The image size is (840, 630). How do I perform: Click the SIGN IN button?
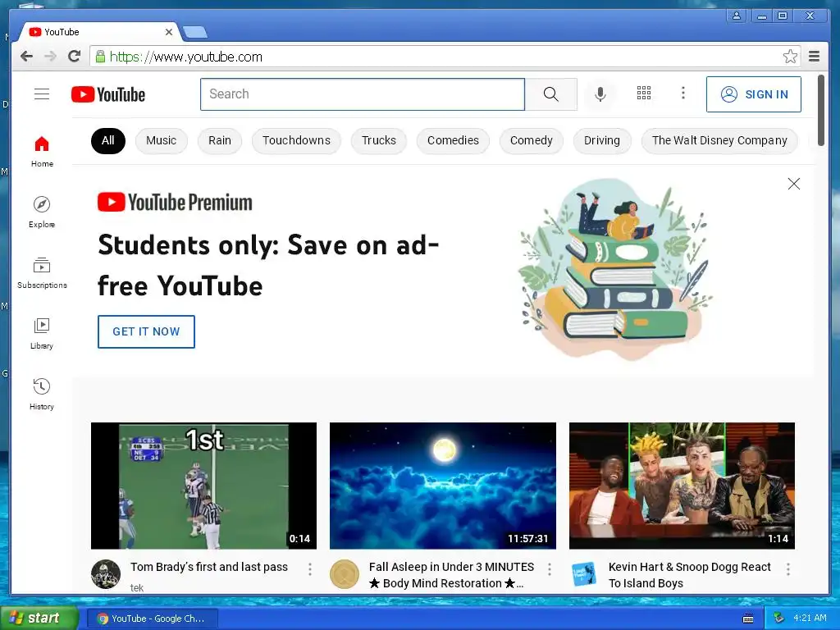point(754,94)
